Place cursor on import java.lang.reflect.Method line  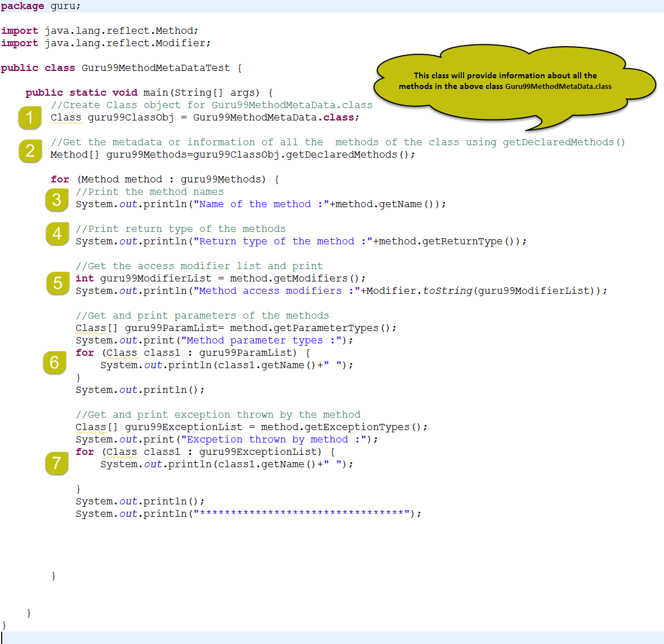tap(99, 31)
